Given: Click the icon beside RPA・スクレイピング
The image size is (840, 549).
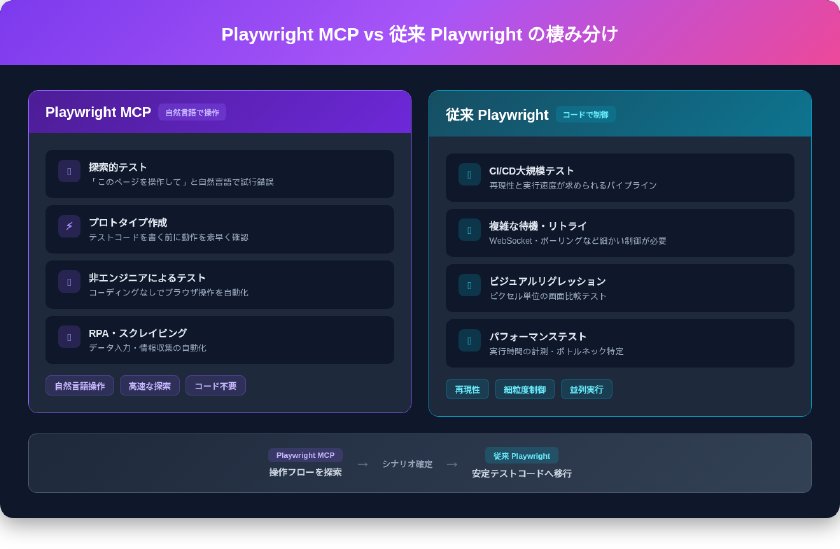Looking at the screenshot, I should [x=69, y=337].
